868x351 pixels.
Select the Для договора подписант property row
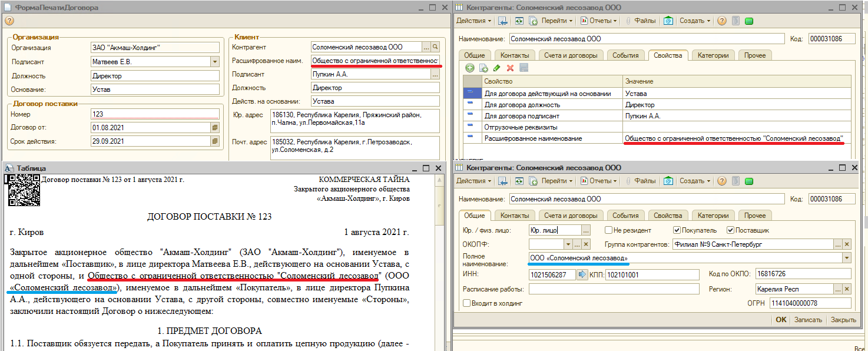coord(657,116)
